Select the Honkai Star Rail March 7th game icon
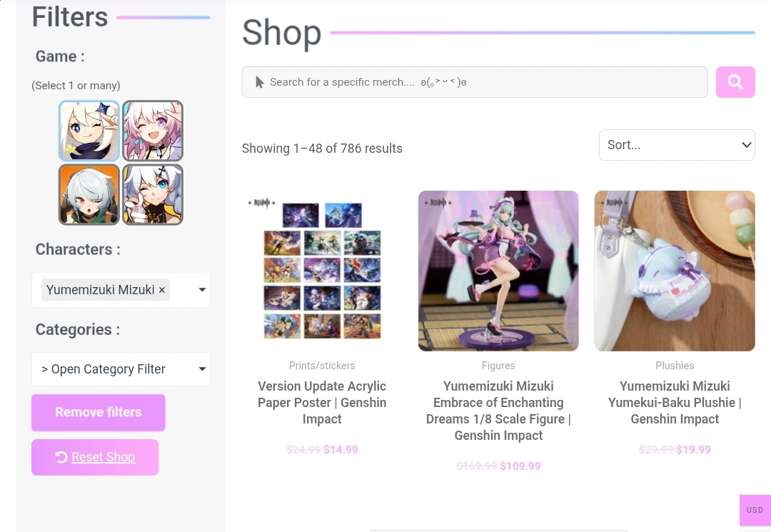Screen dimensions: 771x532 (x=153, y=131)
